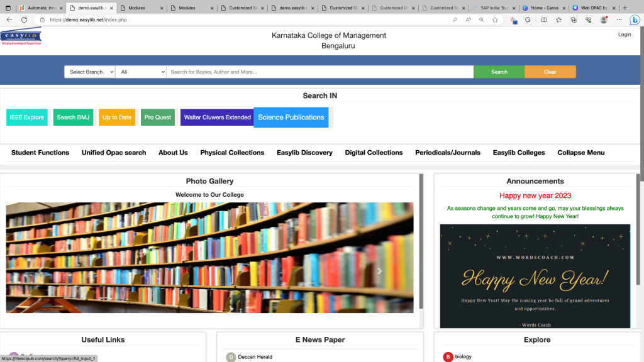Open Unified Opac search menu

coord(114,153)
